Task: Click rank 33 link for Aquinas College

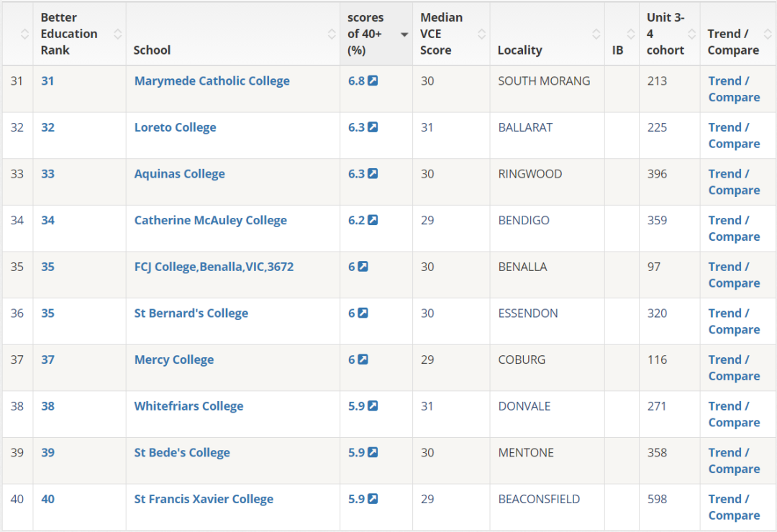Action: [x=47, y=174]
